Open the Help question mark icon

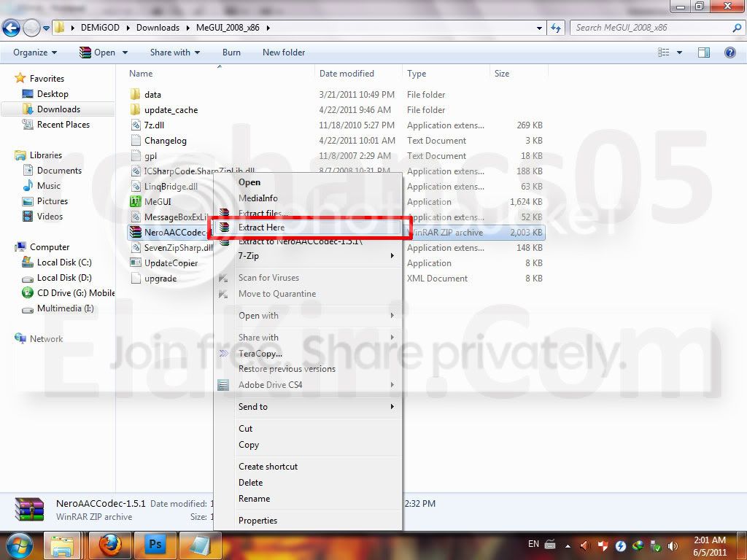729,52
